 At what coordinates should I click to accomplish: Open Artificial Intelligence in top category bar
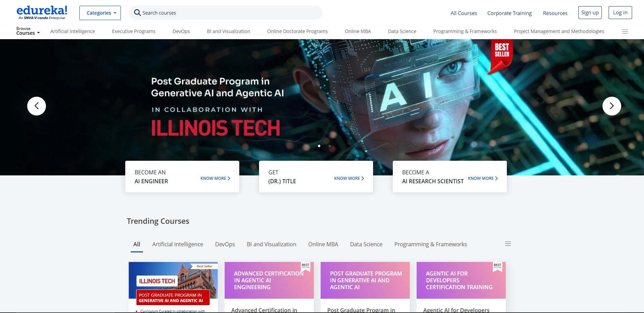click(73, 31)
